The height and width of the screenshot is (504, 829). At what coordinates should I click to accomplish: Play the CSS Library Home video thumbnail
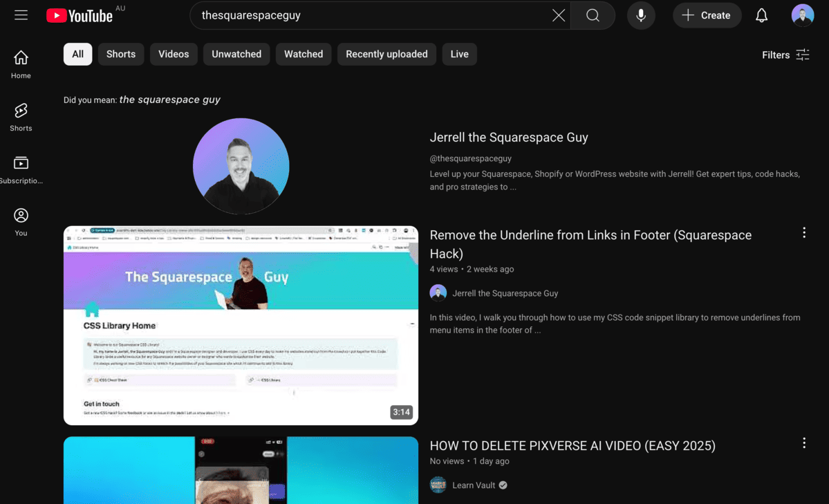pyautogui.click(x=241, y=325)
